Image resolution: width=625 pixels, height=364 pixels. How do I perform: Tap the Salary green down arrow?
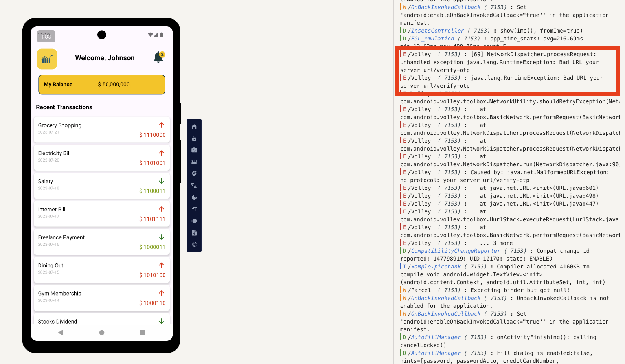click(x=162, y=181)
